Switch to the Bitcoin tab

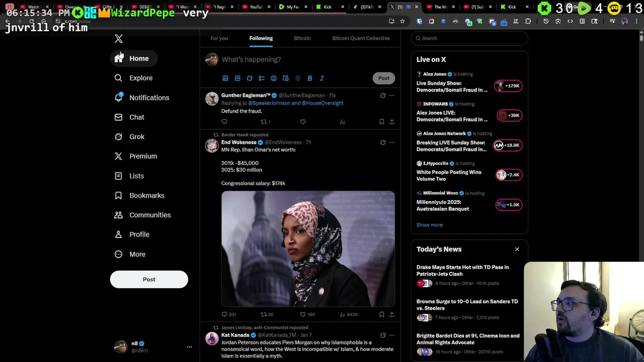point(302,38)
